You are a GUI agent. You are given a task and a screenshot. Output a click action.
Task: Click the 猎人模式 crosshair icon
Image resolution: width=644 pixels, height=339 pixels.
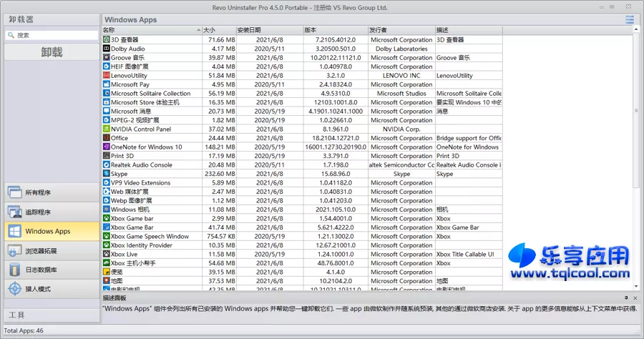[15, 289]
